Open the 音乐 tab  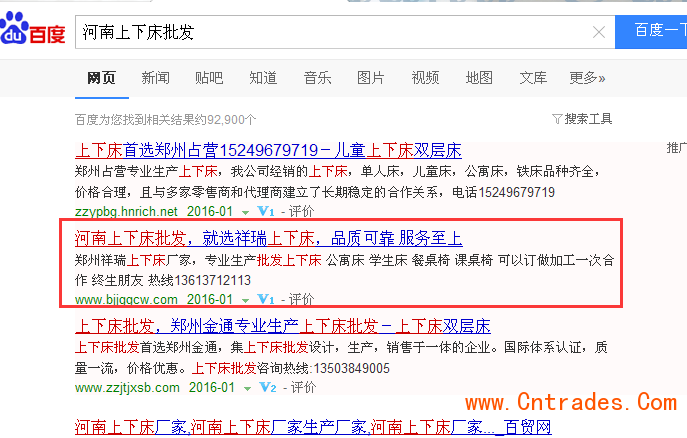click(317, 78)
